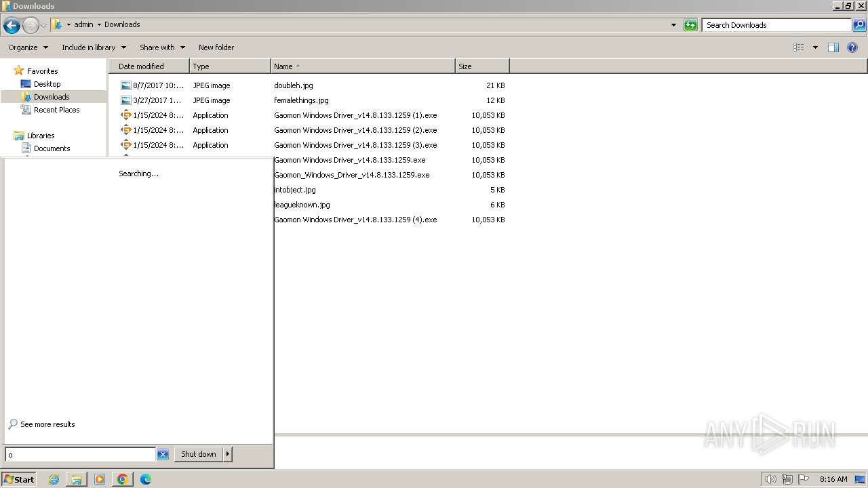This screenshot has width=868, height=488.
Task: Click the JPEG icon of femalethings.jpg
Action: coord(125,100)
